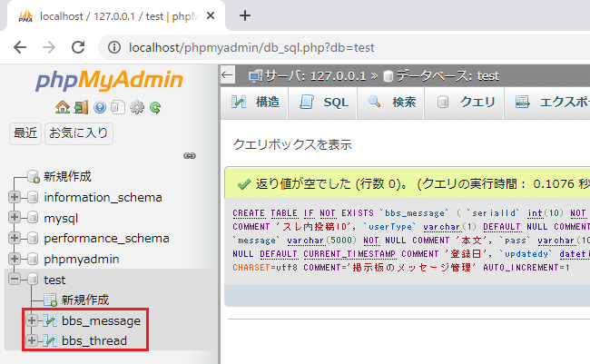The image size is (590, 364).
Task: Click the new database icon at tree top
Action: click(x=33, y=176)
